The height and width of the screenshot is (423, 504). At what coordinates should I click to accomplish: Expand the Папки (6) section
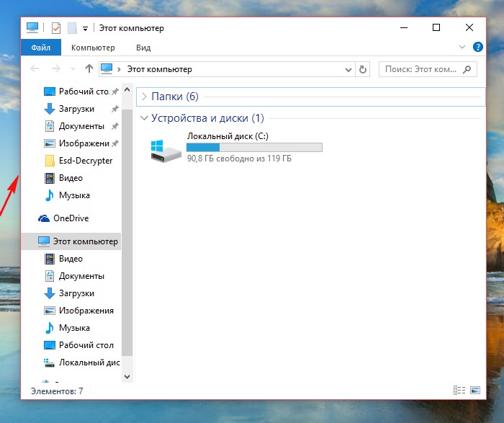click(x=144, y=97)
